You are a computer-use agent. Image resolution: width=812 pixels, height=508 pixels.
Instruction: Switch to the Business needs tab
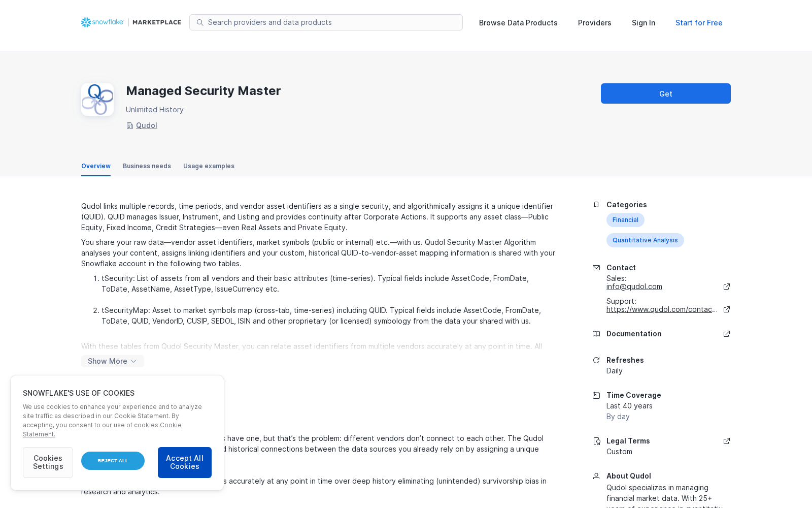point(147,166)
